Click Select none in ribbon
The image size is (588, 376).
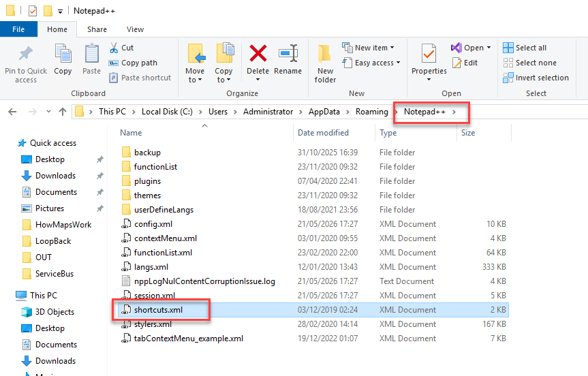click(x=529, y=63)
